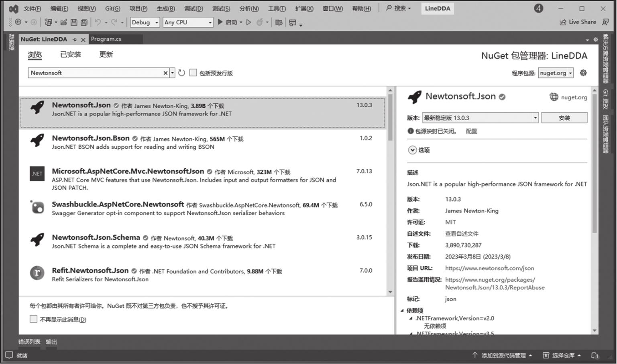Click the redo icon
Viewport: 617px width, 364px height.
(114, 22)
